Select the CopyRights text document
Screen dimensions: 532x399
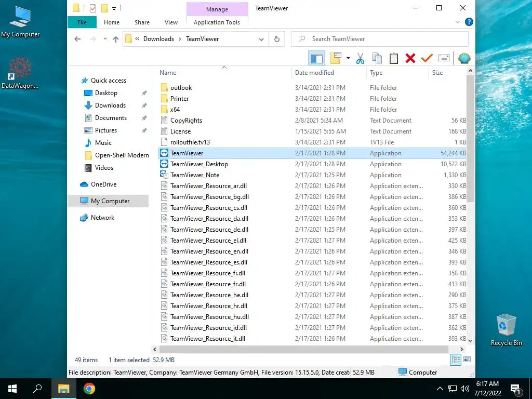[x=186, y=121]
